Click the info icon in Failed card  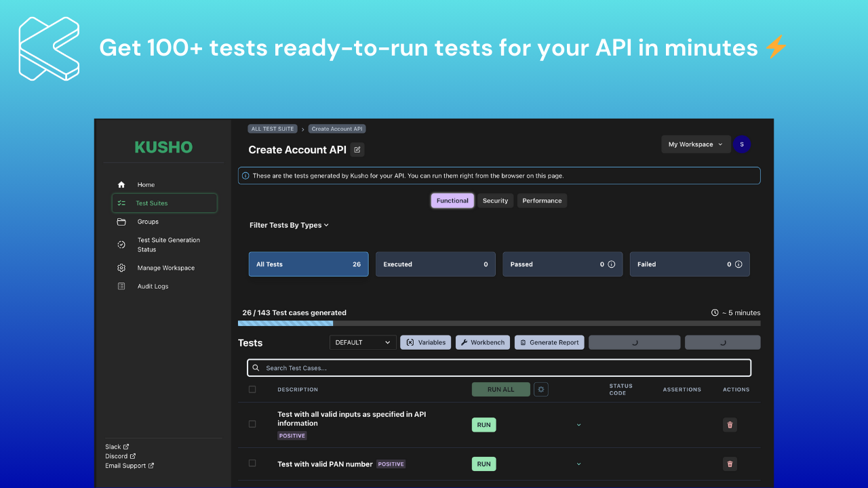pyautogui.click(x=738, y=264)
